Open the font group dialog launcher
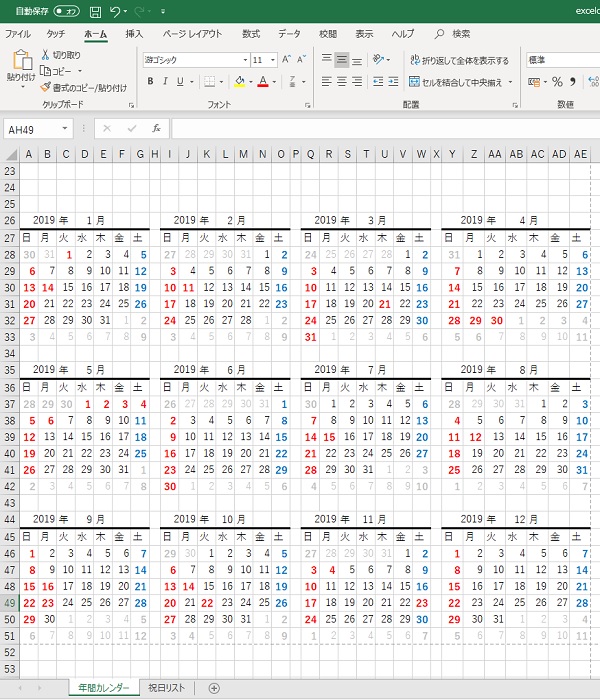 [x=308, y=105]
